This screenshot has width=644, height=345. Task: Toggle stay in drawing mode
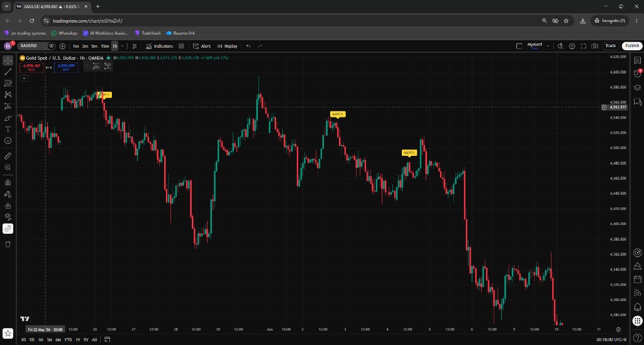coord(8,194)
